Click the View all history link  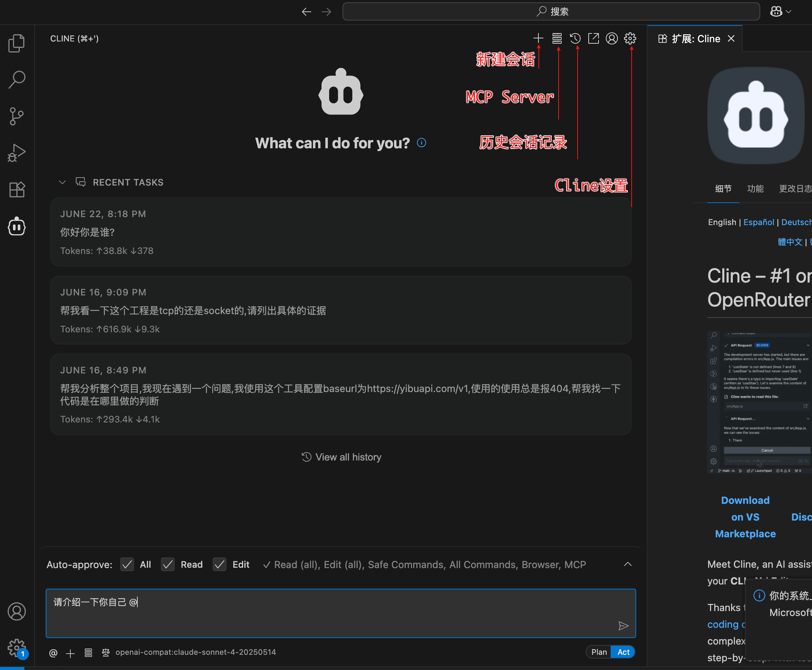point(341,457)
